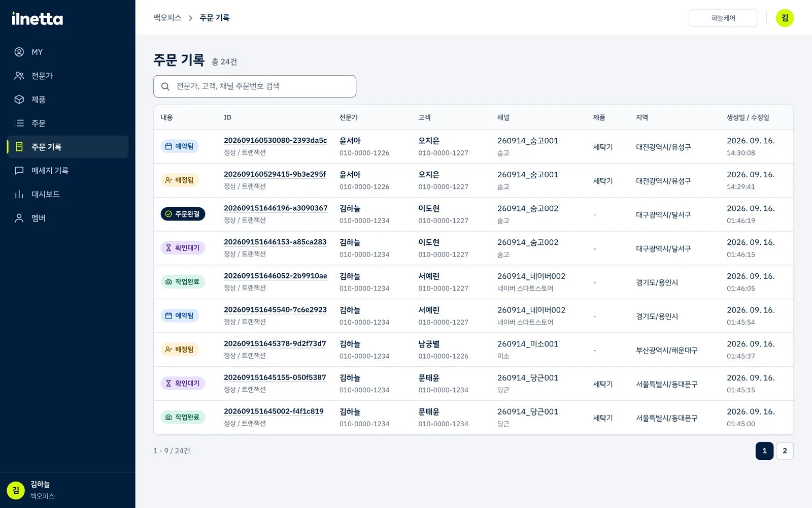Open order 202609151645002-f4f1c819
This screenshot has width=812, height=508.
[274, 411]
